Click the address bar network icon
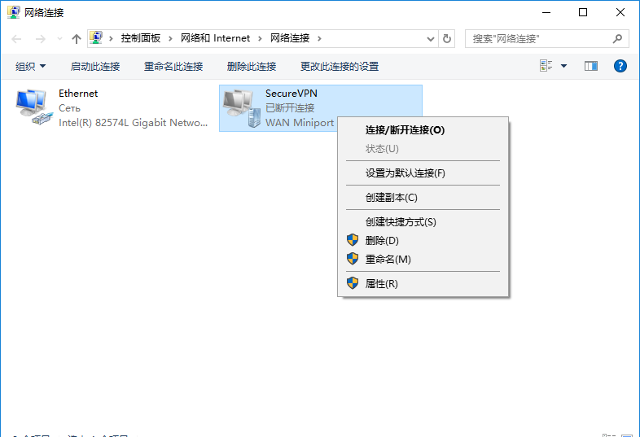The height and width of the screenshot is (437, 640). [x=96, y=38]
